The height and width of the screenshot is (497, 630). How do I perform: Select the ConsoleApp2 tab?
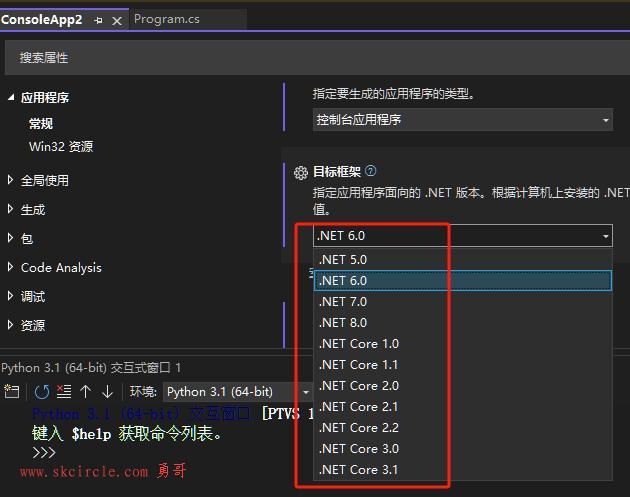41,19
